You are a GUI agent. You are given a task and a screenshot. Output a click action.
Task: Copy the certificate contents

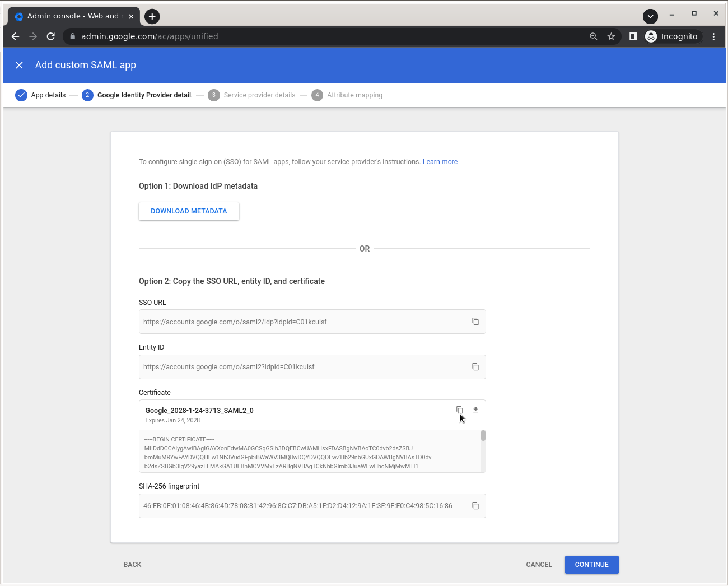[460, 410]
